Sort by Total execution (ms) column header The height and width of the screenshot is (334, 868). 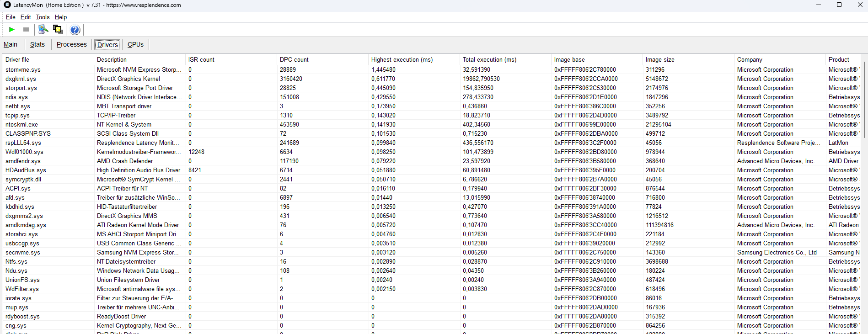click(x=505, y=59)
